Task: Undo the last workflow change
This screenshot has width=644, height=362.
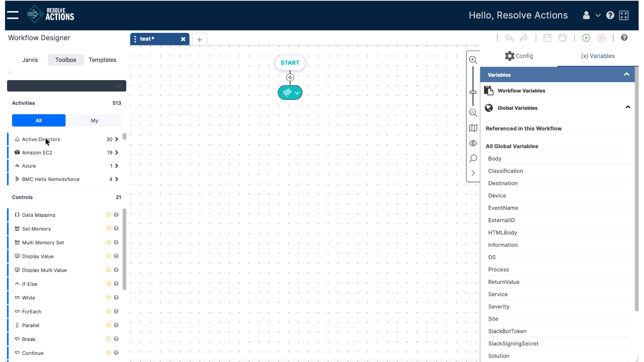Action: (508, 38)
